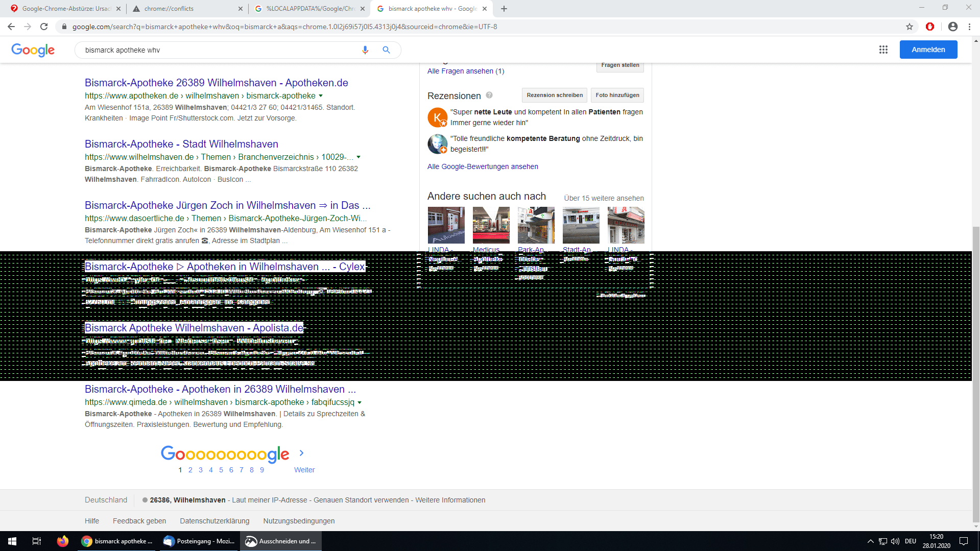Open the notification center icon

click(x=964, y=541)
